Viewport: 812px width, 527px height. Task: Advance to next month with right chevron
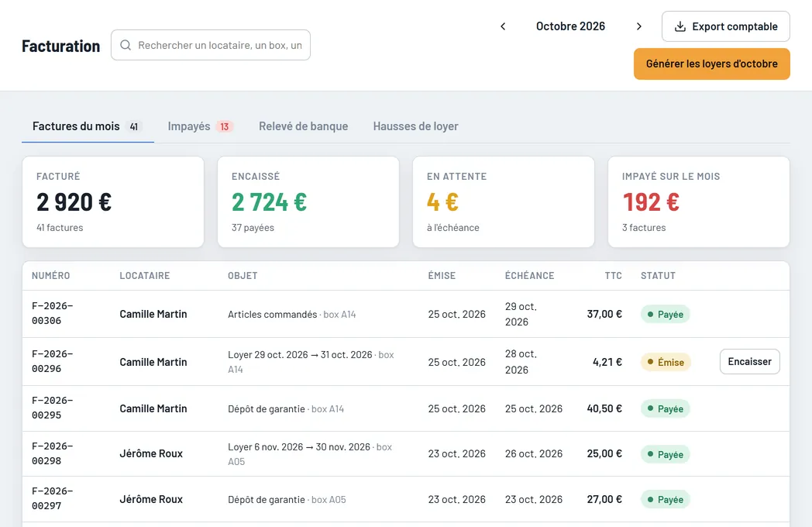pos(638,26)
